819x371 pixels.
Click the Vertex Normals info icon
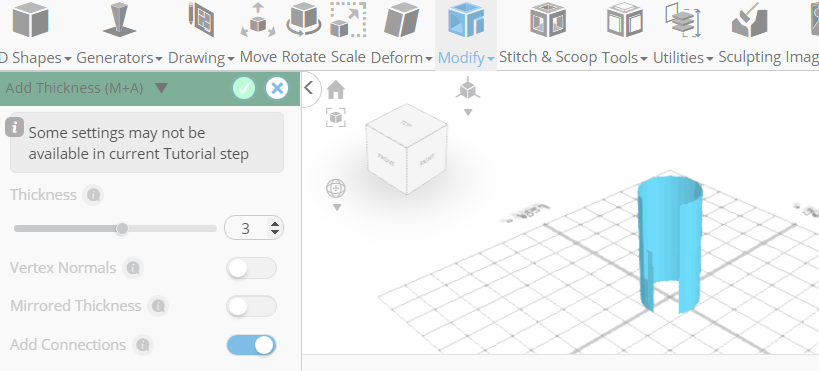133,268
